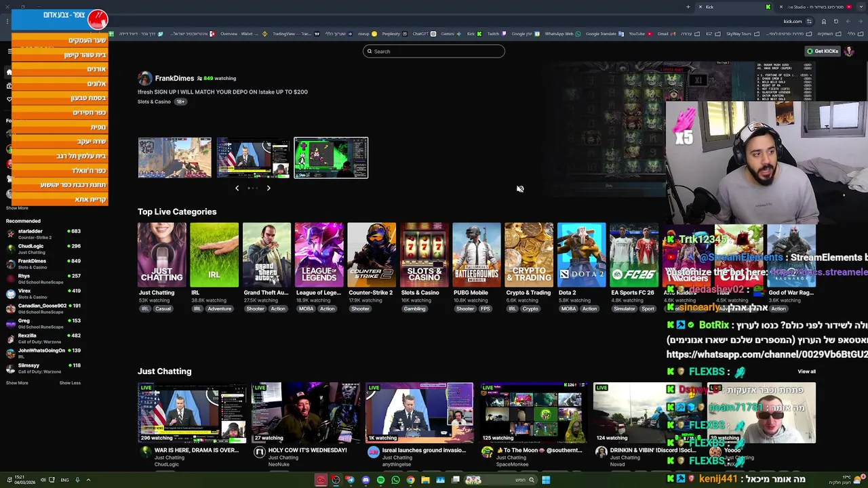The height and width of the screenshot is (488, 868).
Task: Click the Crypto tag under Crypto & Trading
Action: pos(530,309)
